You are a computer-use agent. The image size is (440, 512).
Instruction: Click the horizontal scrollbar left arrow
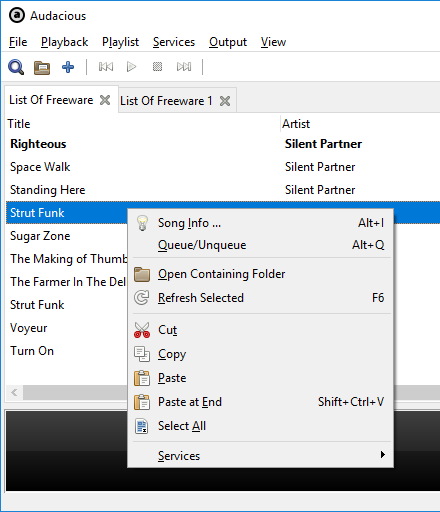point(14,392)
